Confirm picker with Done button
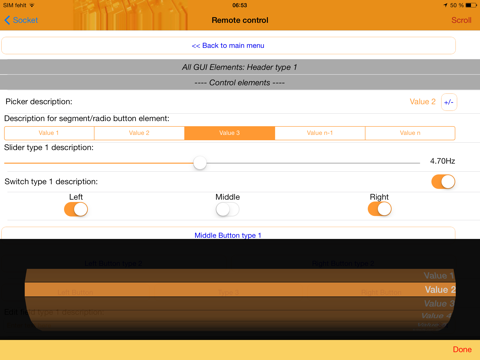The height and width of the screenshot is (360, 480). click(x=462, y=349)
